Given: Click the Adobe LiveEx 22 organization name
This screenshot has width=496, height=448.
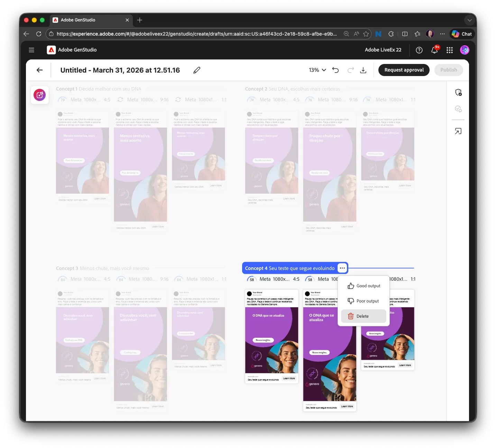Looking at the screenshot, I should 383,50.
